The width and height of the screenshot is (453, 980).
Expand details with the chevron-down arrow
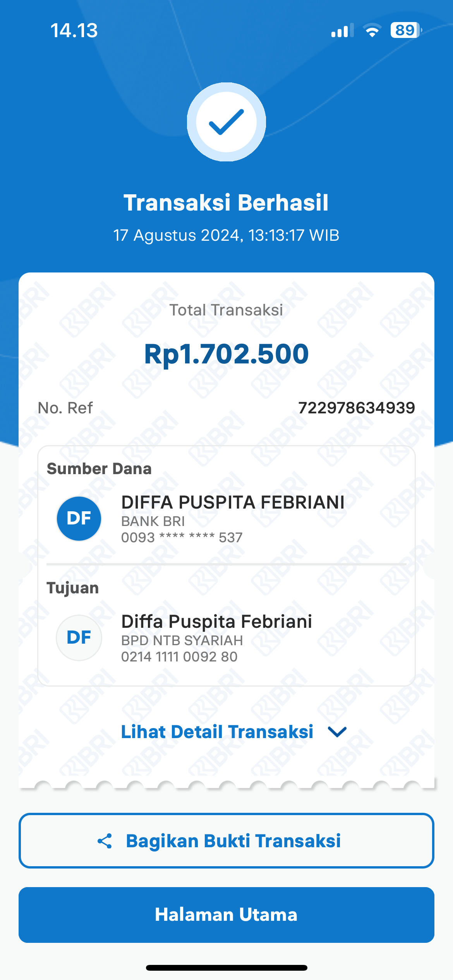click(337, 732)
